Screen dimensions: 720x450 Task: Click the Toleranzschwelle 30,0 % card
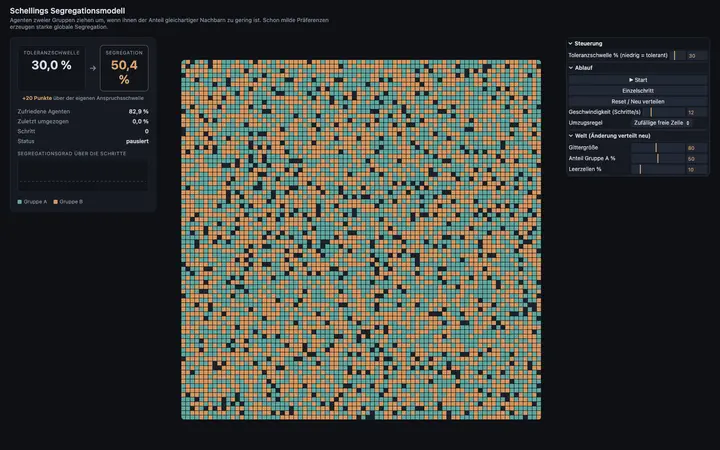(51, 68)
